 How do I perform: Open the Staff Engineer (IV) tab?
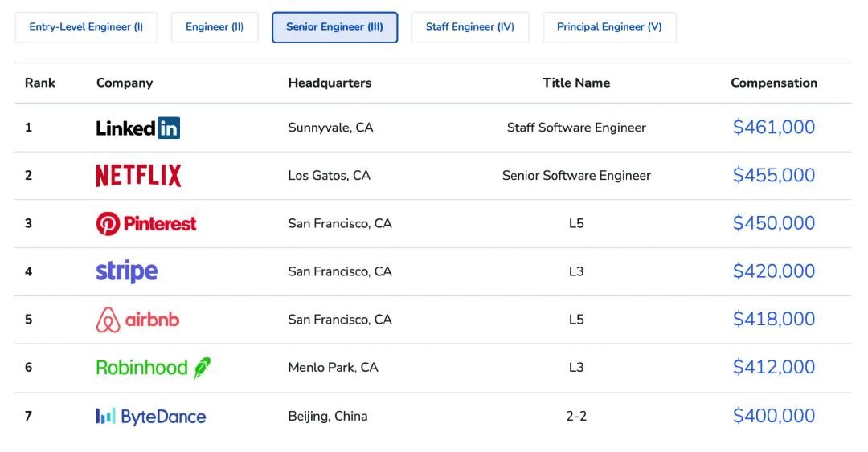click(470, 27)
